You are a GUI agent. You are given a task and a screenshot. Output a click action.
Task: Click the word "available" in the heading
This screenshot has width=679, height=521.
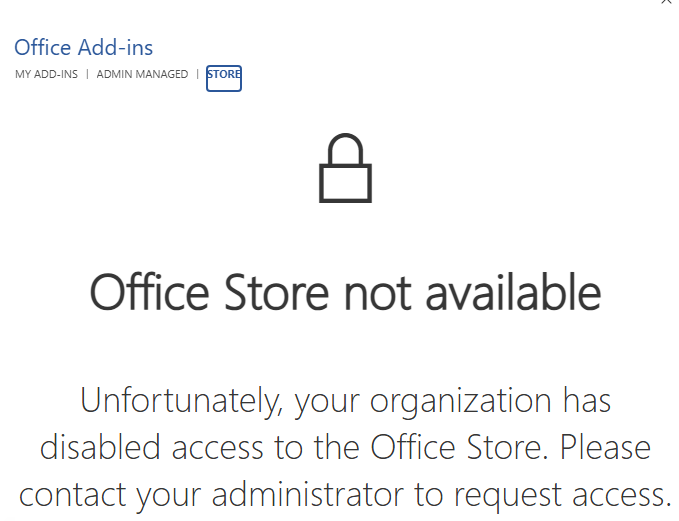514,292
